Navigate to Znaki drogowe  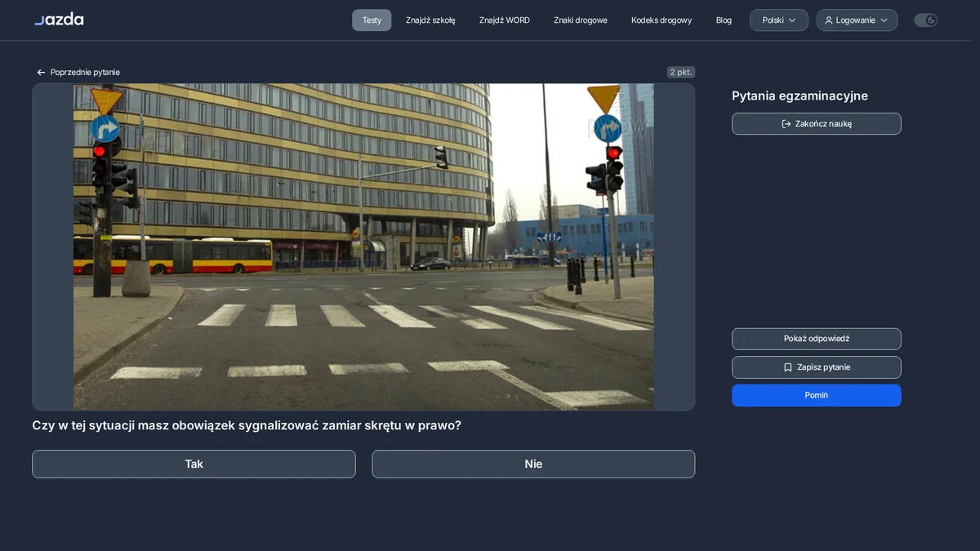[581, 20]
